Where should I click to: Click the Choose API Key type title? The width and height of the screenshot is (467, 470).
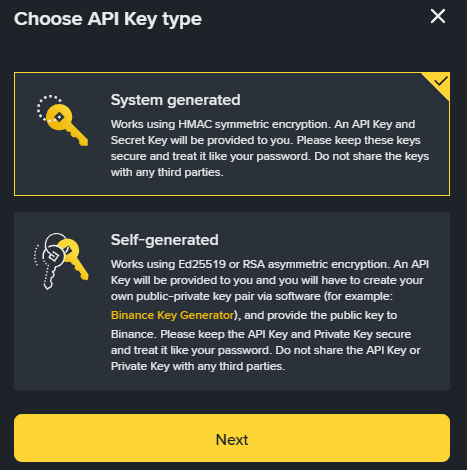pos(108,19)
